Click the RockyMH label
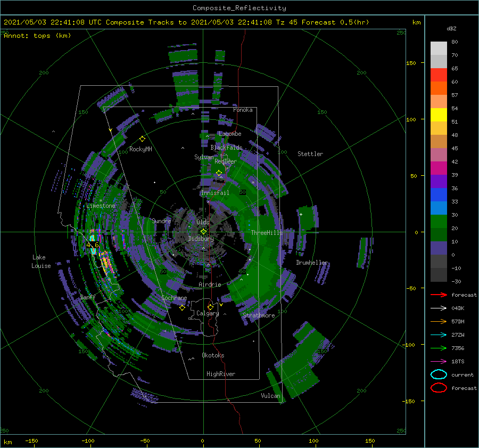 click(141, 149)
